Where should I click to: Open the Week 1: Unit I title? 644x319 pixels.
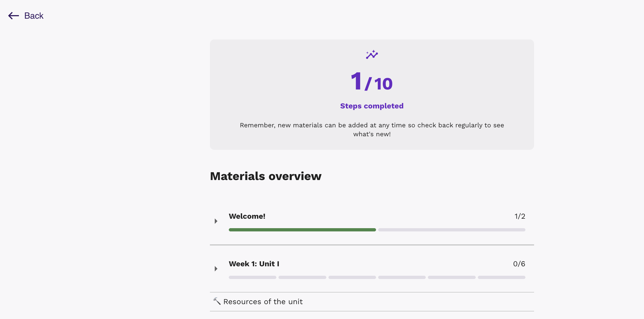254,264
